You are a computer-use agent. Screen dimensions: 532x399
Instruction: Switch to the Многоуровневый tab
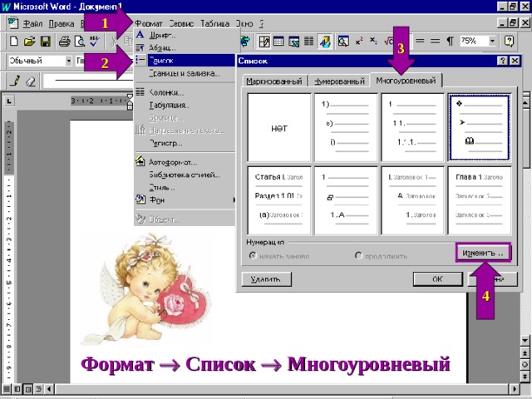(406, 81)
